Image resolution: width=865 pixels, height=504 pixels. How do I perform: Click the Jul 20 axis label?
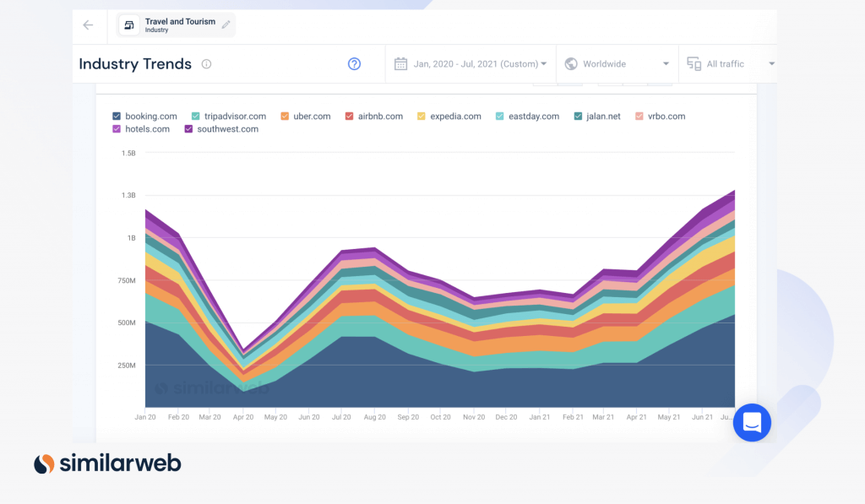(341, 417)
